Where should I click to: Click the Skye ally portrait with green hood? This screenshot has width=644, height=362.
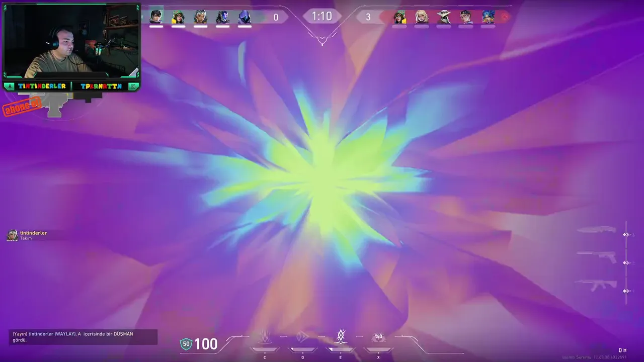click(178, 17)
